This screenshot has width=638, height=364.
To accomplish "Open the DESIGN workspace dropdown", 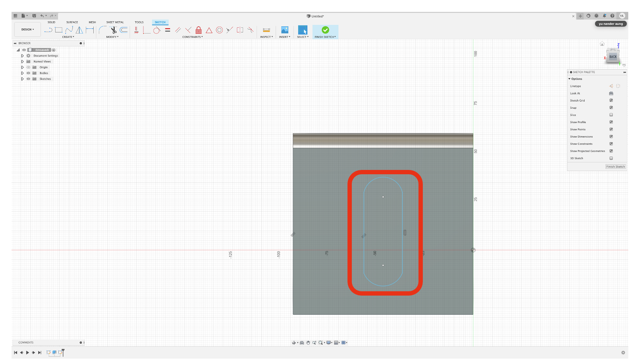I will (28, 30).
